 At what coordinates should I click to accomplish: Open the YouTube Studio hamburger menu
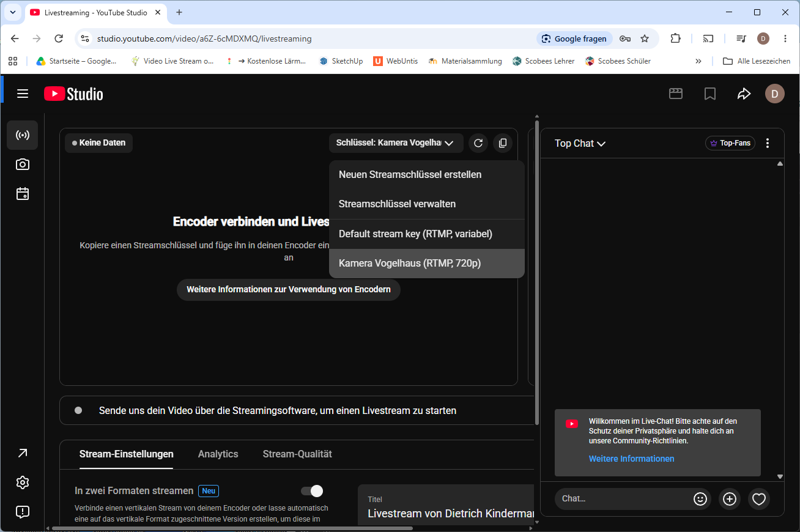[23, 94]
